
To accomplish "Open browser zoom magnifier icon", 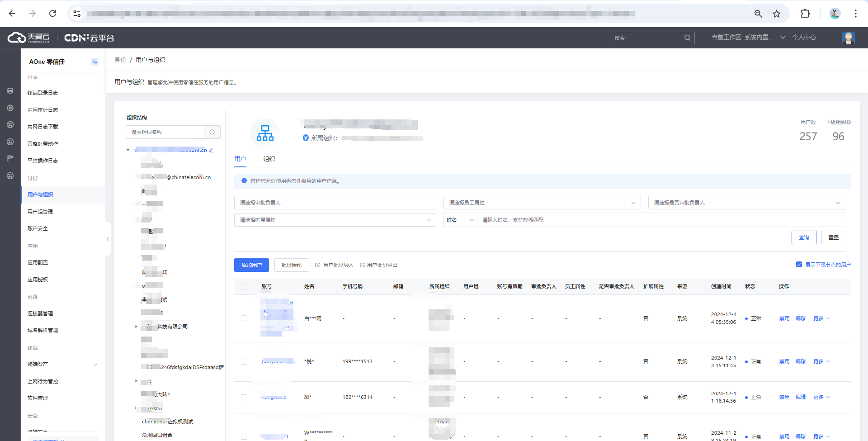I will click(758, 14).
